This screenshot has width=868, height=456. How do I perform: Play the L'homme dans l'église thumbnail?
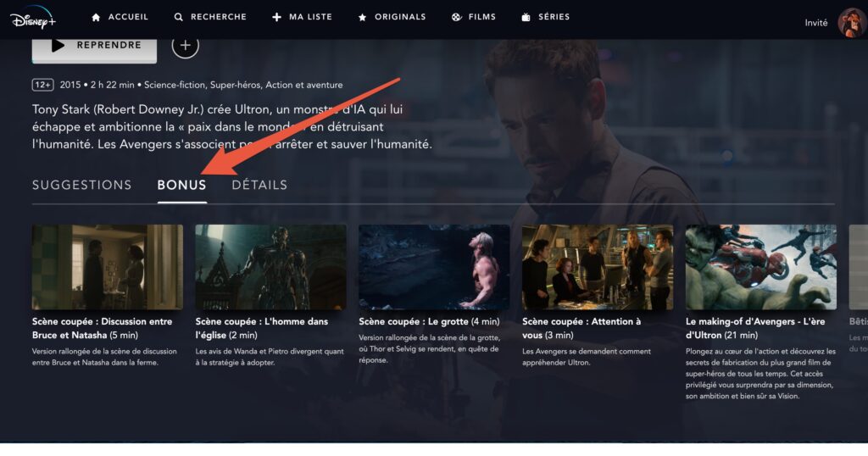[270, 267]
